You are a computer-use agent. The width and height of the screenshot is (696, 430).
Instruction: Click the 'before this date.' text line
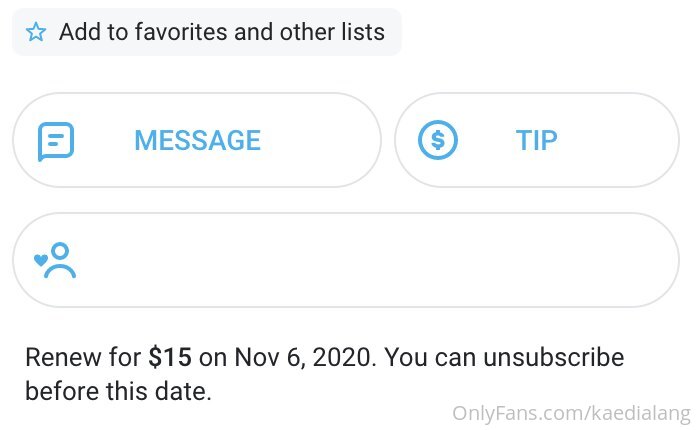[118, 391]
